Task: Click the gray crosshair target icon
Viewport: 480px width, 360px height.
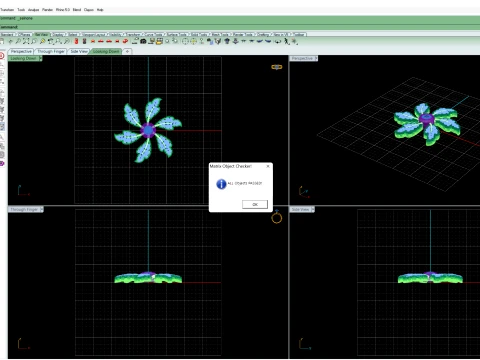Action: click(185, 41)
